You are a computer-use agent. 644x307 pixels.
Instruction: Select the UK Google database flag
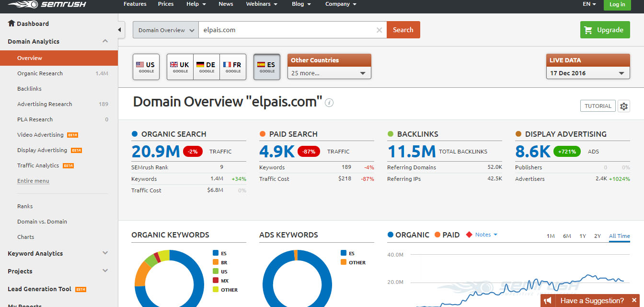180,67
